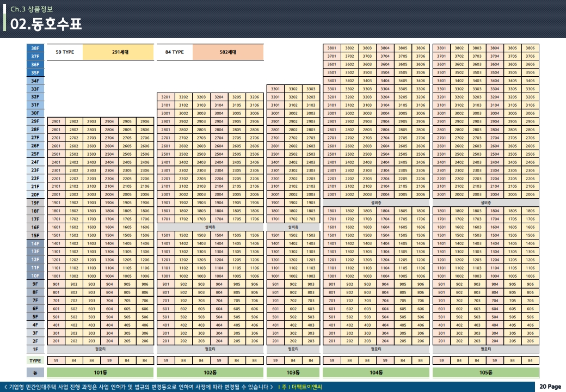Screen dimensions: 566x392
Task: Click unit 3303 in the 103동 block
Action: pos(311,89)
